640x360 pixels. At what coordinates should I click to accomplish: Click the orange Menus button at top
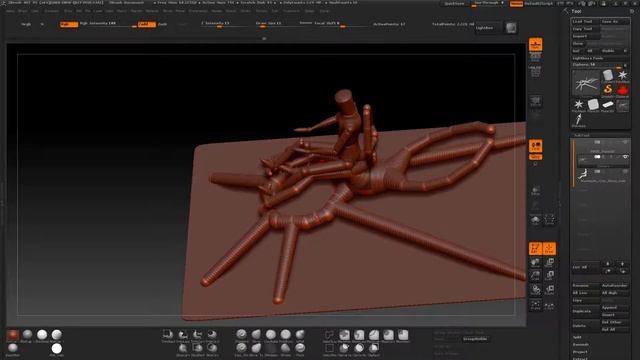(516, 4)
